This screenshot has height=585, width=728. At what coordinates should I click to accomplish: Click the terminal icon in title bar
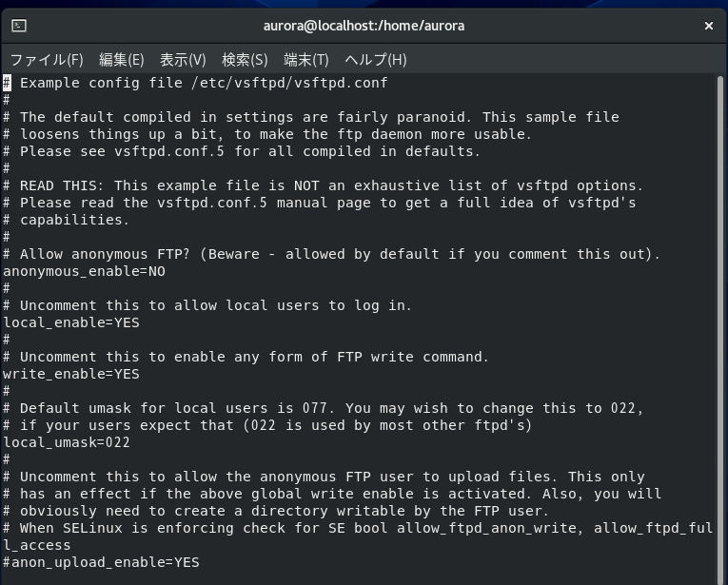point(19,26)
